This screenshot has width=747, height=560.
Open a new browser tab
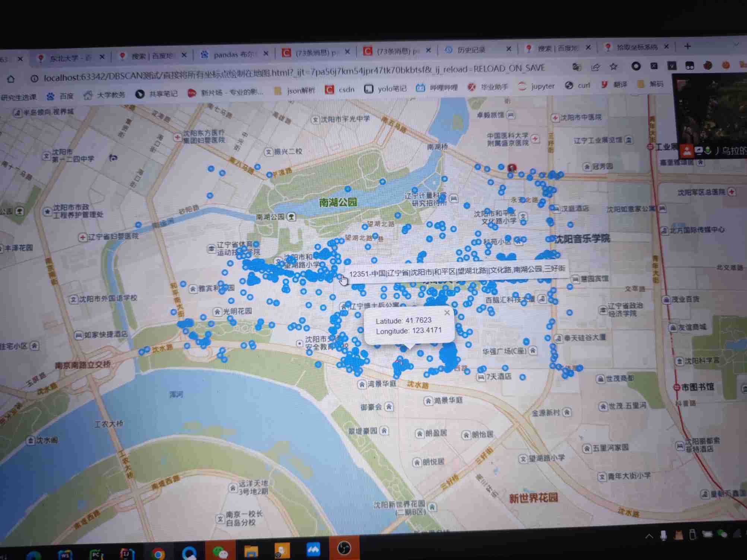687,46
